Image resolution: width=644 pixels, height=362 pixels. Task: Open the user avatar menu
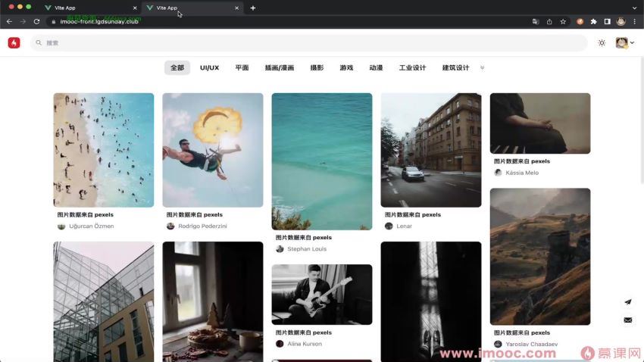coord(621,42)
